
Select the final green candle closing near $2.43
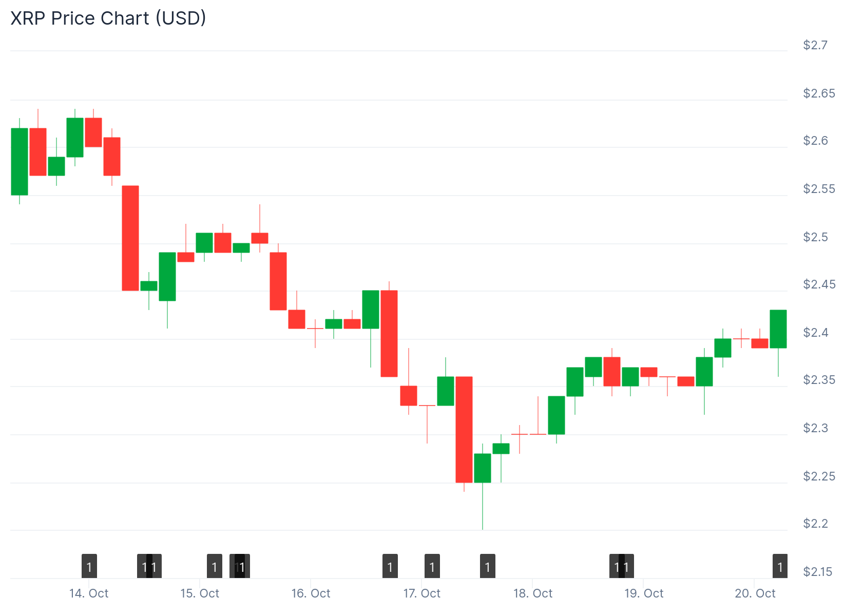pos(778,329)
